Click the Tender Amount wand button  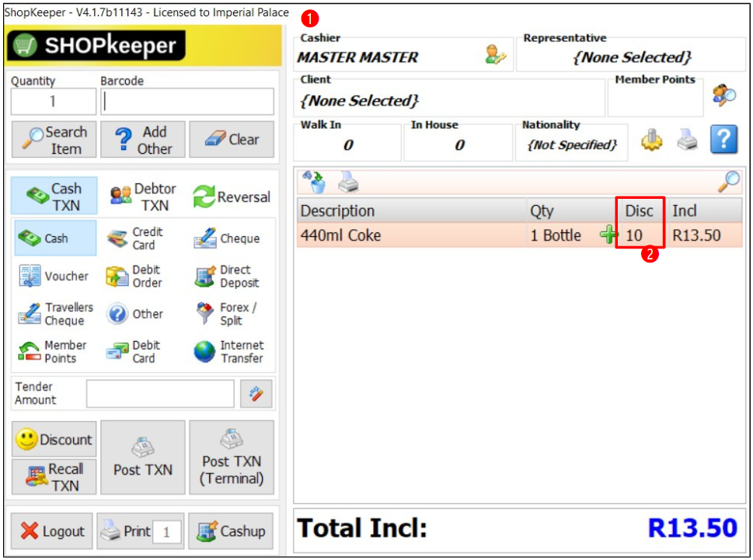click(x=256, y=394)
